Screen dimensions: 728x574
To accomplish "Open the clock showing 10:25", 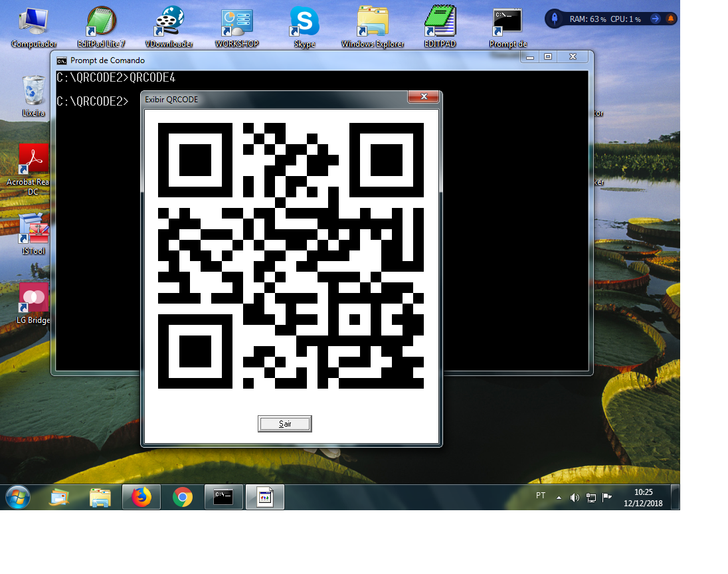I will point(643,498).
